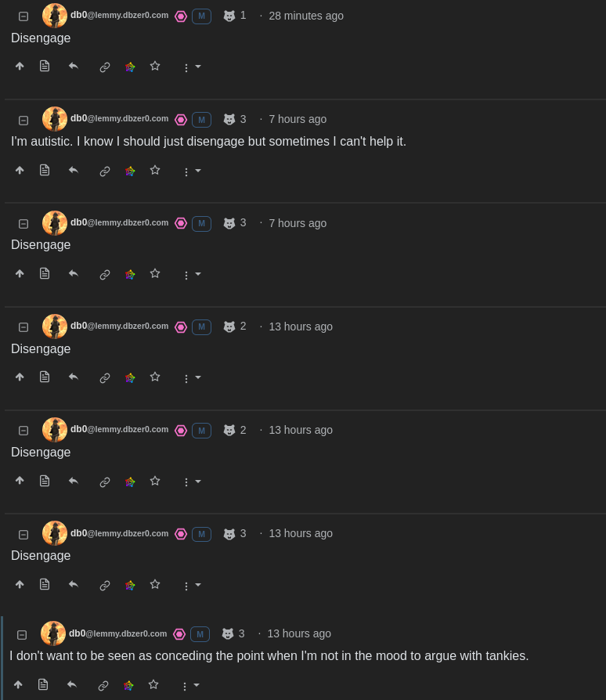This screenshot has height=700, width=606.
Task: Save the 28 minutes ago comment with the star
Action: (x=155, y=66)
